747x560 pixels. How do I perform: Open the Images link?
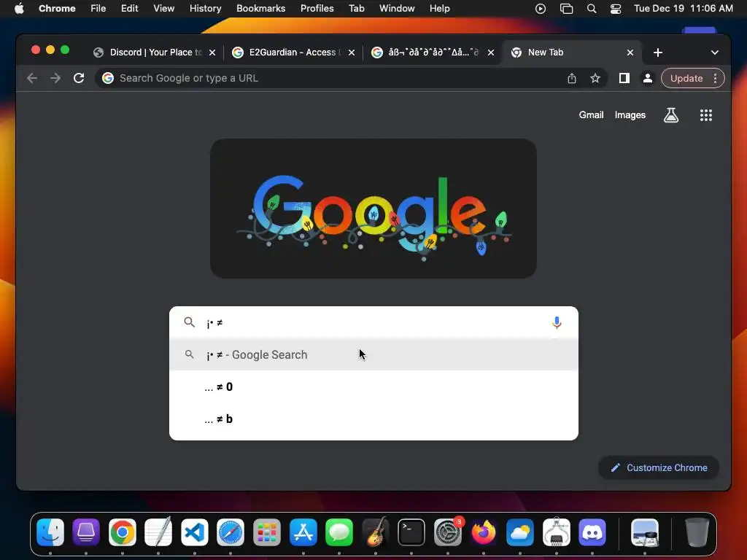click(630, 114)
